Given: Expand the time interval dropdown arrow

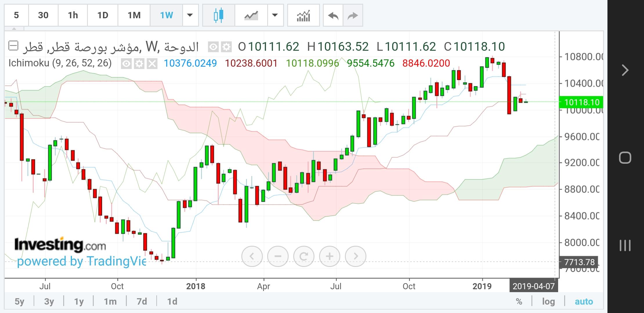Looking at the screenshot, I should (190, 15).
